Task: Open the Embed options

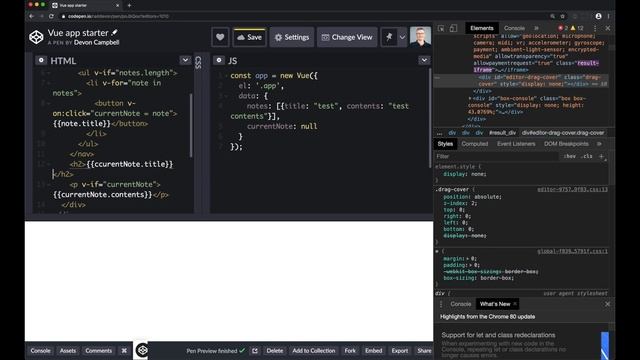Action: click(x=373, y=351)
